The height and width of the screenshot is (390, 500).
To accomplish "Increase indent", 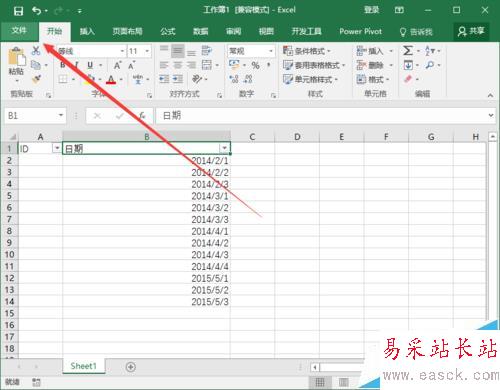I will (x=178, y=79).
